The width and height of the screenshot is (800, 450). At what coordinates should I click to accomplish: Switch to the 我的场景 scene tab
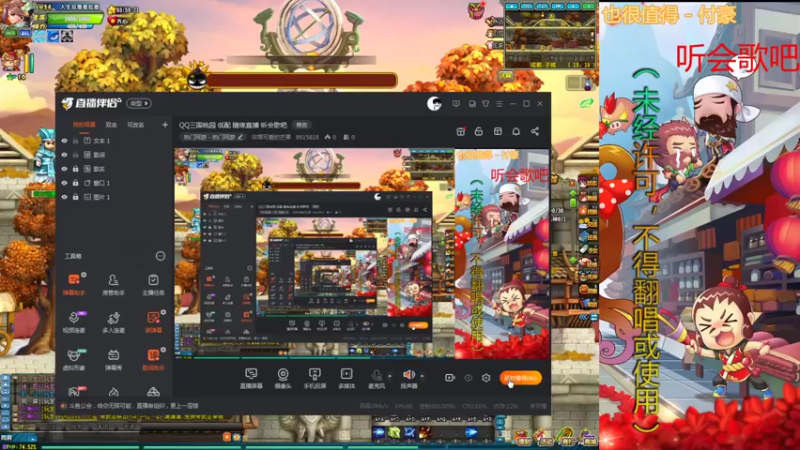coord(84,124)
